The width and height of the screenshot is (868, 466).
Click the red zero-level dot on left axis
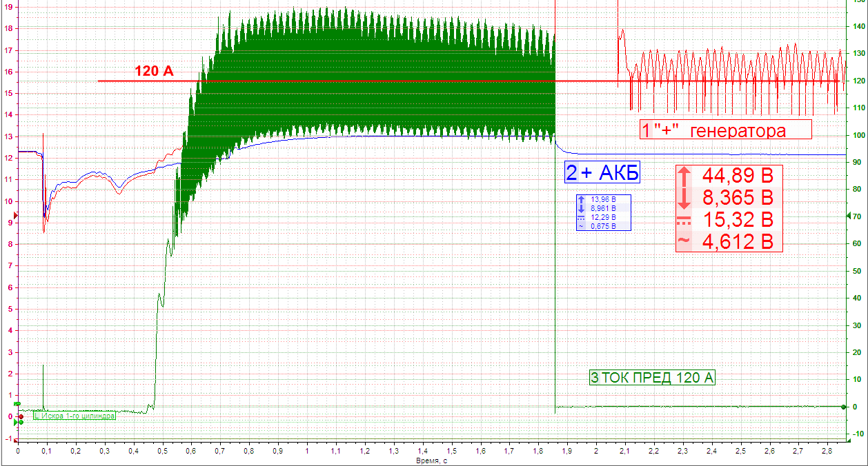click(x=21, y=416)
